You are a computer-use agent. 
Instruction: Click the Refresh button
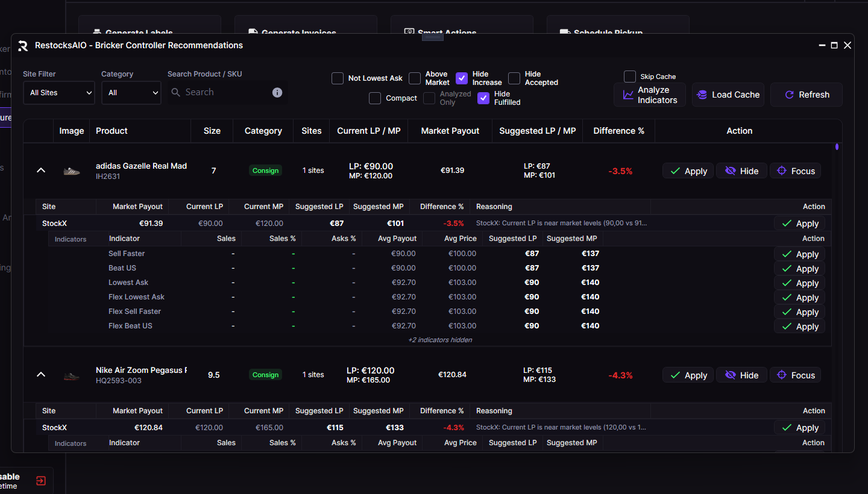tap(807, 95)
